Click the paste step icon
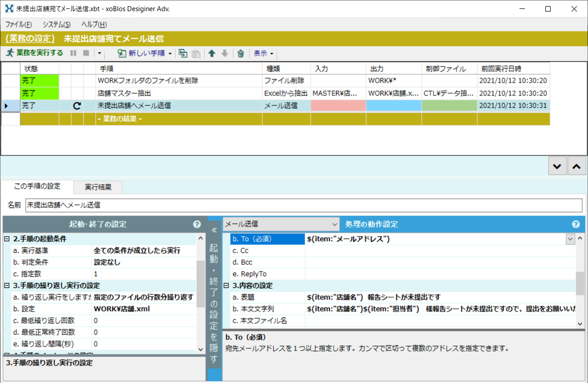The image size is (588, 383). (196, 53)
